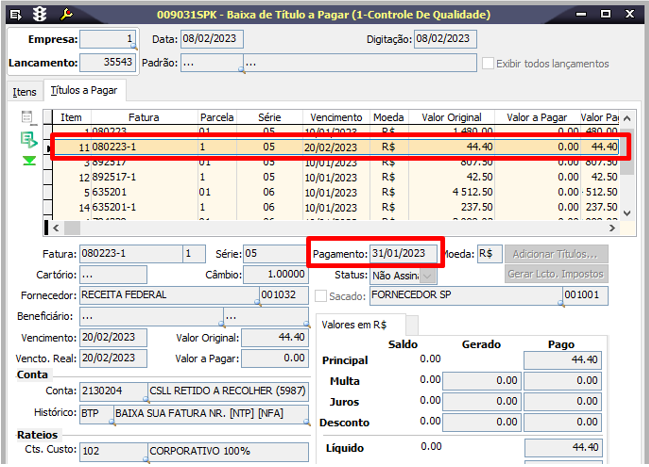Click the Digitação date field

click(x=445, y=39)
